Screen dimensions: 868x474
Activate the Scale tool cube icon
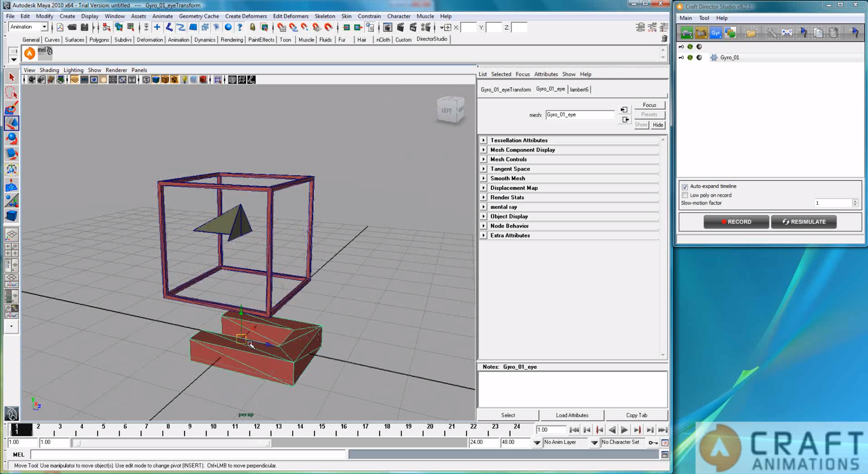tap(11, 154)
